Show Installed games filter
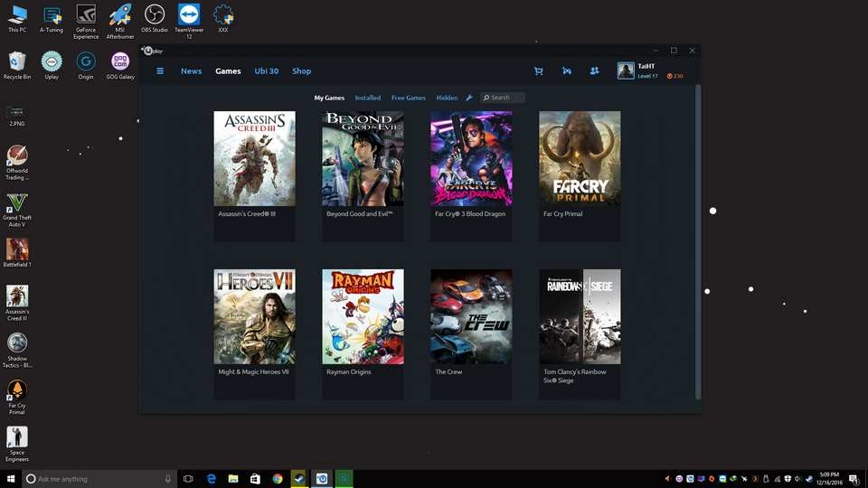This screenshot has width=868, height=488. [368, 98]
